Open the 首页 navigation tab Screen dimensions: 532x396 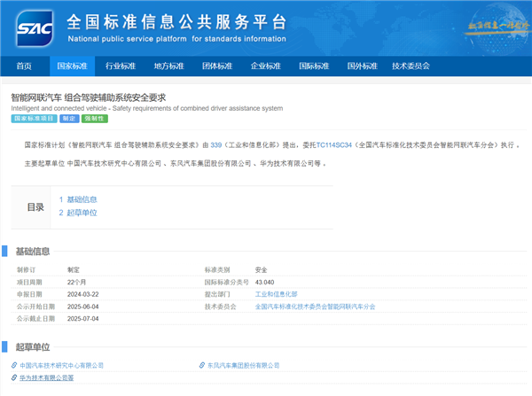(x=24, y=66)
